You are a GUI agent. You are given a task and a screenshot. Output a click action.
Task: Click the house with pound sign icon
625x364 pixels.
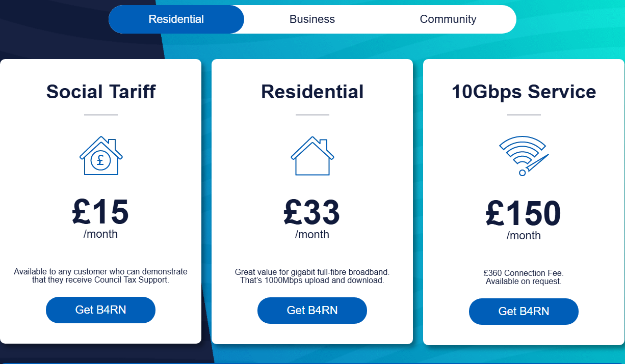coord(101,156)
